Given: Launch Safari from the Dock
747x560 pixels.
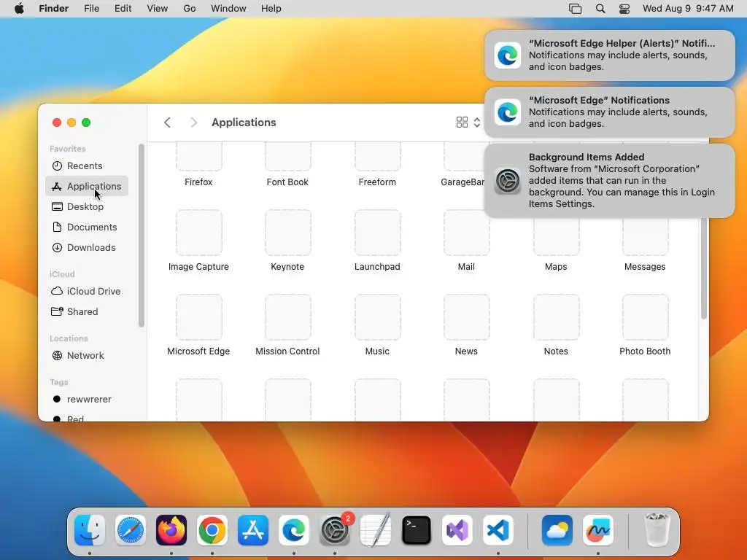Looking at the screenshot, I should pyautogui.click(x=131, y=530).
